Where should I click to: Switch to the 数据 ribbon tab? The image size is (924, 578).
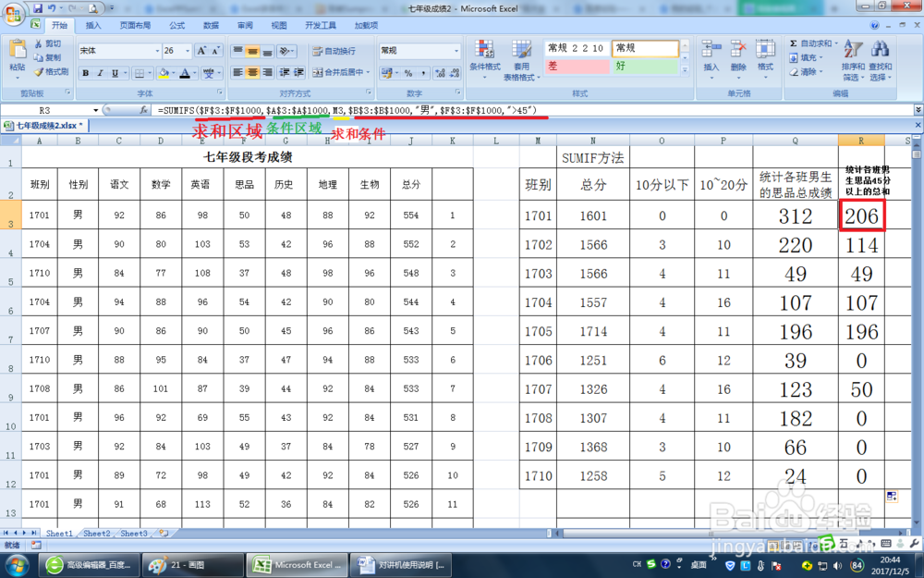(211, 25)
